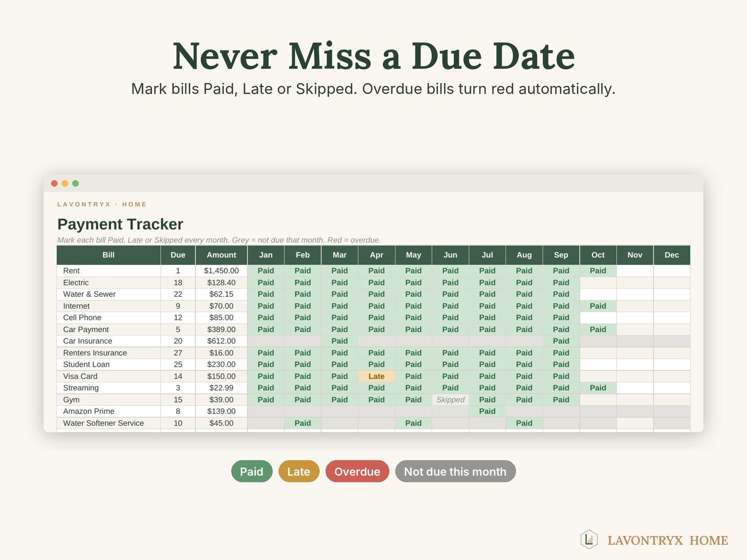The width and height of the screenshot is (747, 560).
Task: Select the red Overdue legend pill
Action: coord(357,471)
